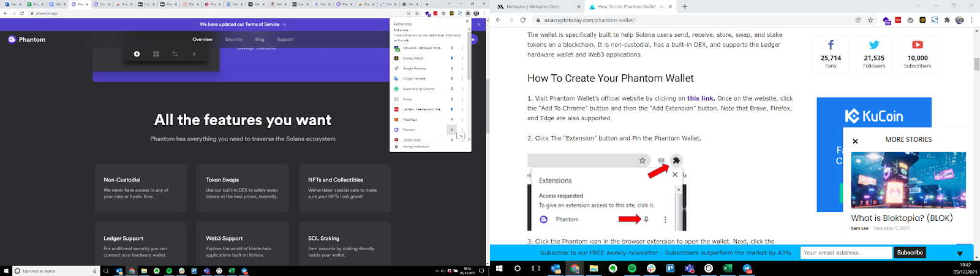Click the LastPass icon in the asiacryptotoday toolbar
This screenshot has width=980, height=276.
pyautogui.click(x=898, y=20)
